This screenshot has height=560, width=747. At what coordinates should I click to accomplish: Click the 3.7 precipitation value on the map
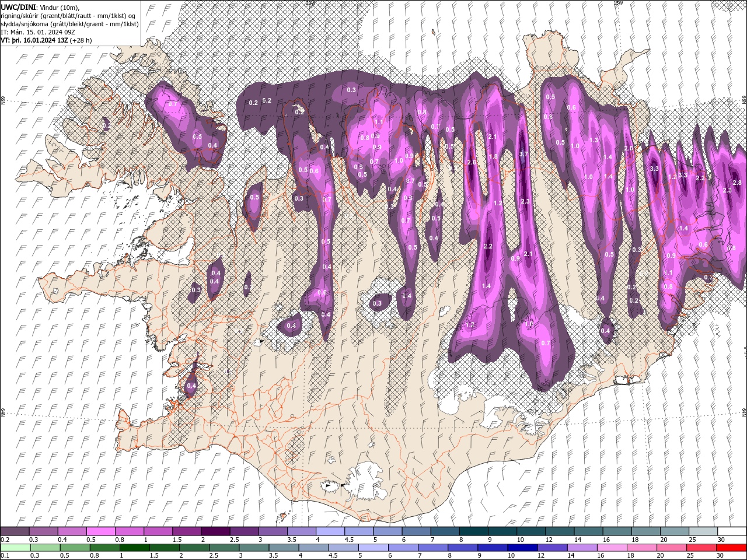tap(523, 154)
